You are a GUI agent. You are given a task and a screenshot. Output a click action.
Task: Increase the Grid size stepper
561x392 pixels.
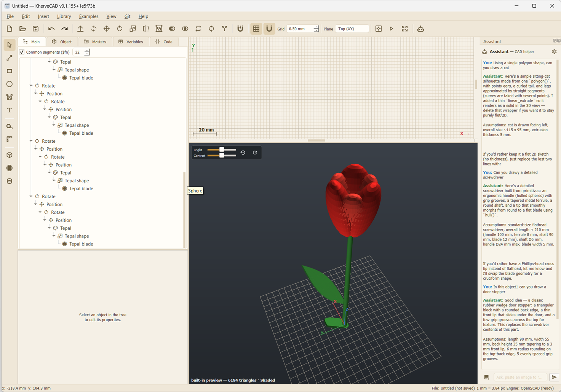(x=316, y=27)
